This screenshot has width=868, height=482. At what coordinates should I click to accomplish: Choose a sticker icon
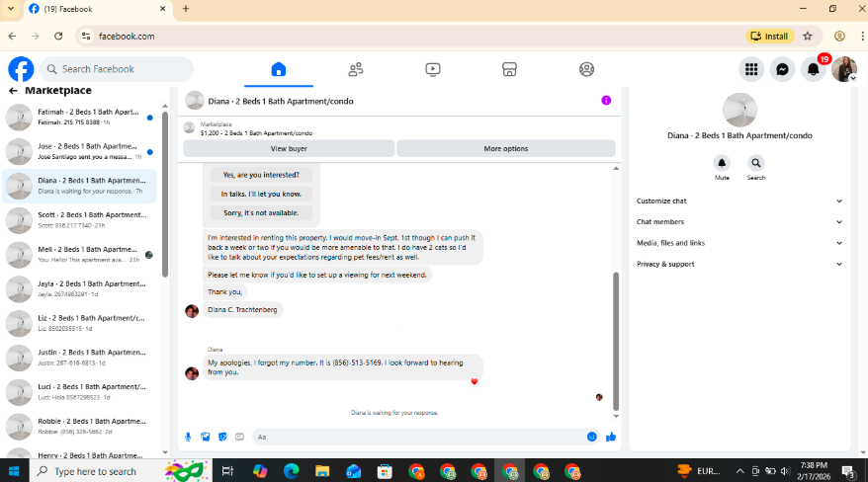(222, 437)
